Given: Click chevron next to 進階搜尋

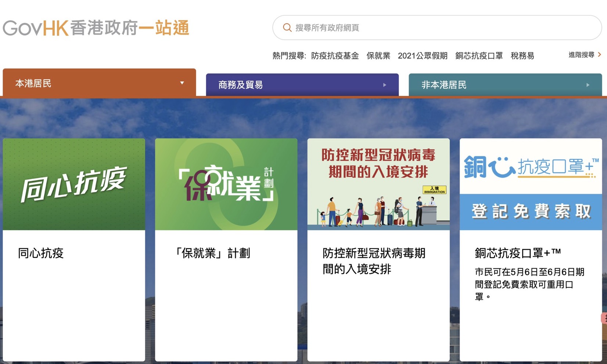Looking at the screenshot, I should pos(599,55).
